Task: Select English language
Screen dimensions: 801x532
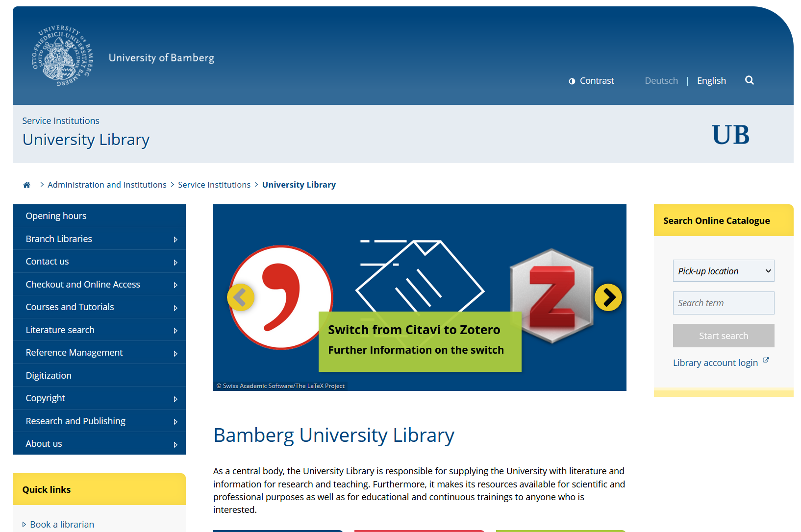Action: pyautogui.click(x=711, y=81)
